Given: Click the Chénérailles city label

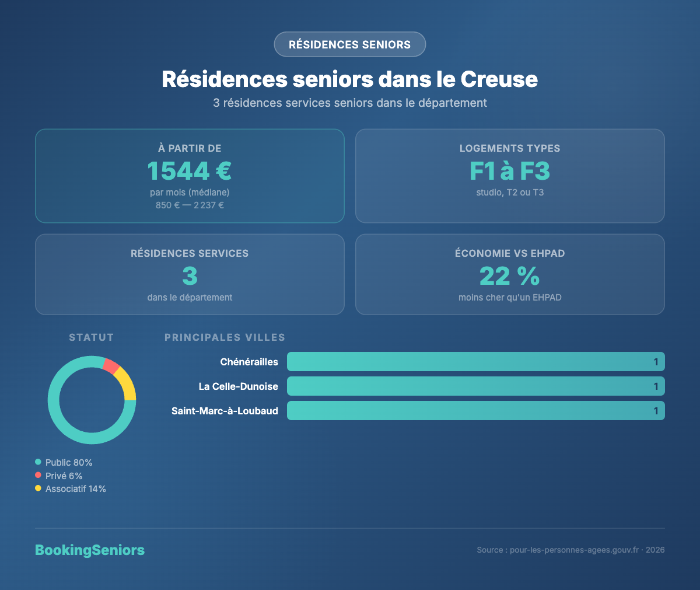Looking at the screenshot, I should pyautogui.click(x=249, y=362).
